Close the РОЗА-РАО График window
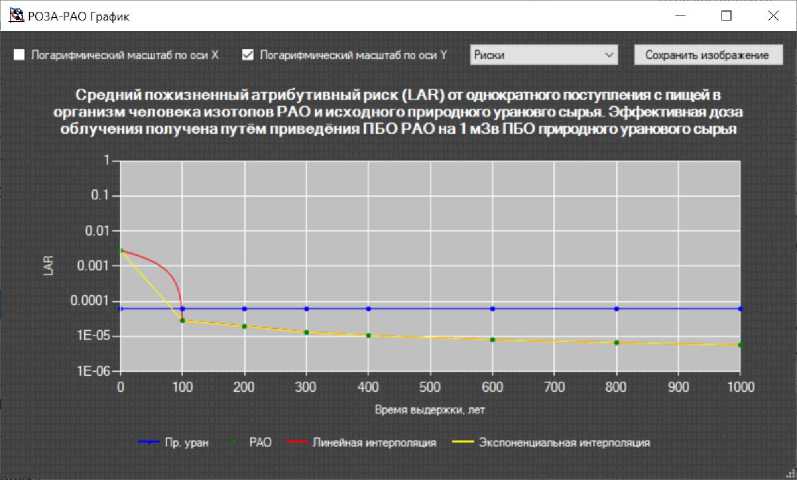 773,15
